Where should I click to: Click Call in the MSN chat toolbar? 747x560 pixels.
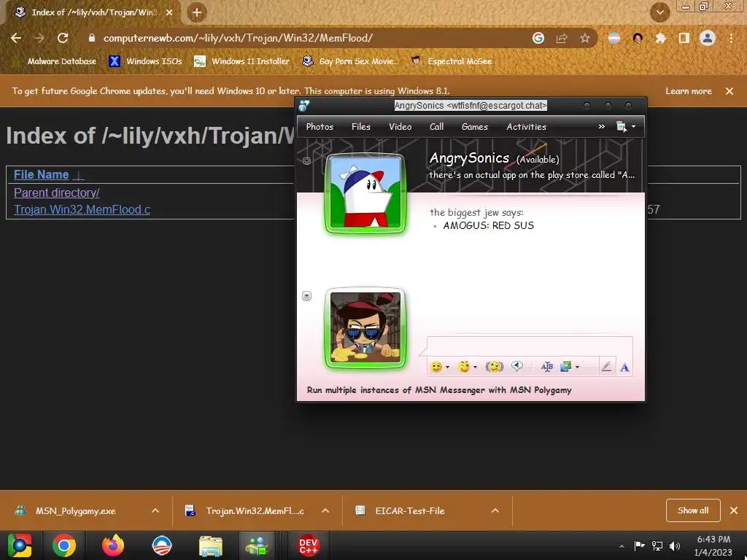436,127
